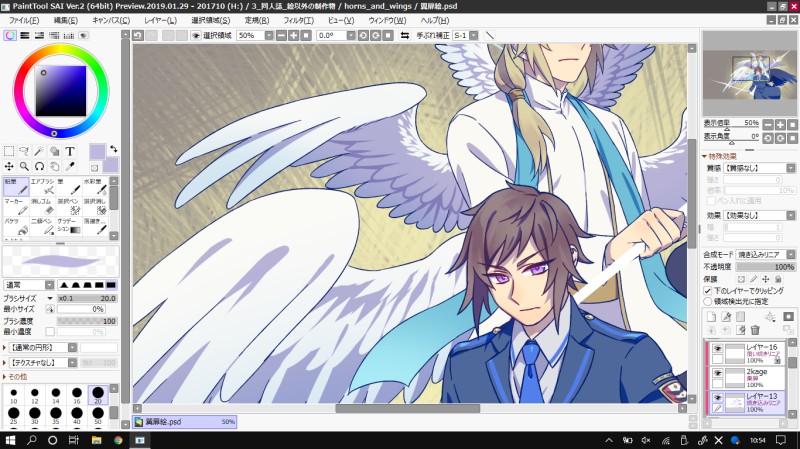Hide レイヤー16 with its eye icon
Viewport: 800px width, 449px height.
pos(718,348)
